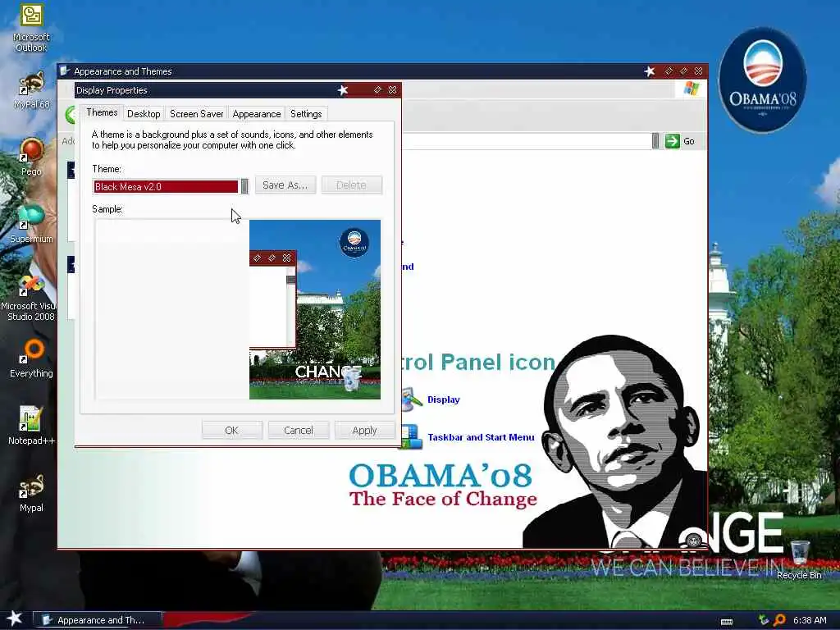Screen dimensions: 840x630
Task: Click the Windows flag logo in Appearance window
Action: pyautogui.click(x=691, y=89)
